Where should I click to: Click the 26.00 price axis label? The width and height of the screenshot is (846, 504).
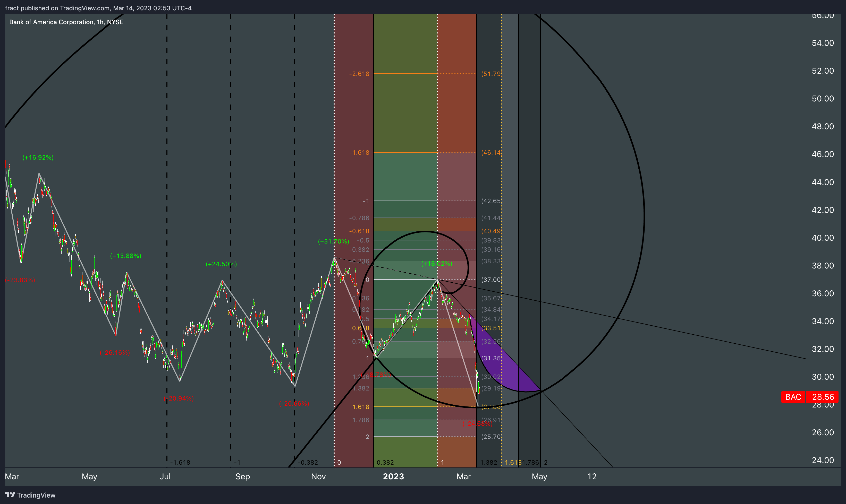click(x=823, y=432)
